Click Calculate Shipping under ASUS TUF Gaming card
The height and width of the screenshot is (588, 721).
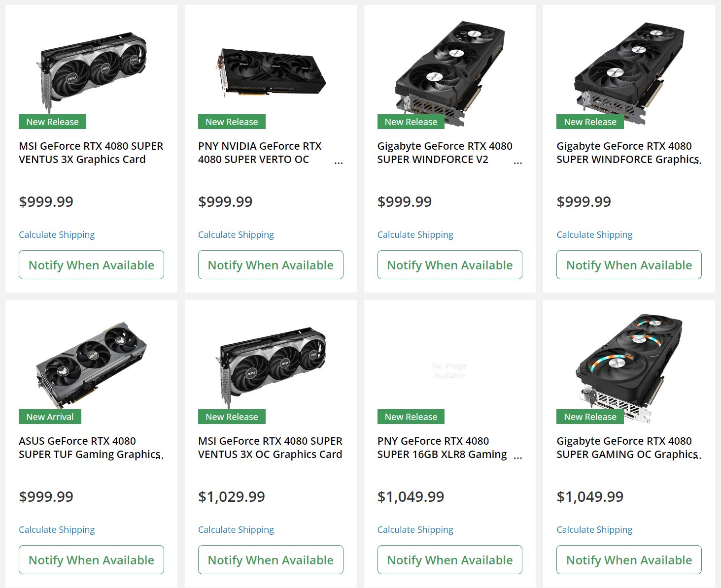tap(57, 529)
